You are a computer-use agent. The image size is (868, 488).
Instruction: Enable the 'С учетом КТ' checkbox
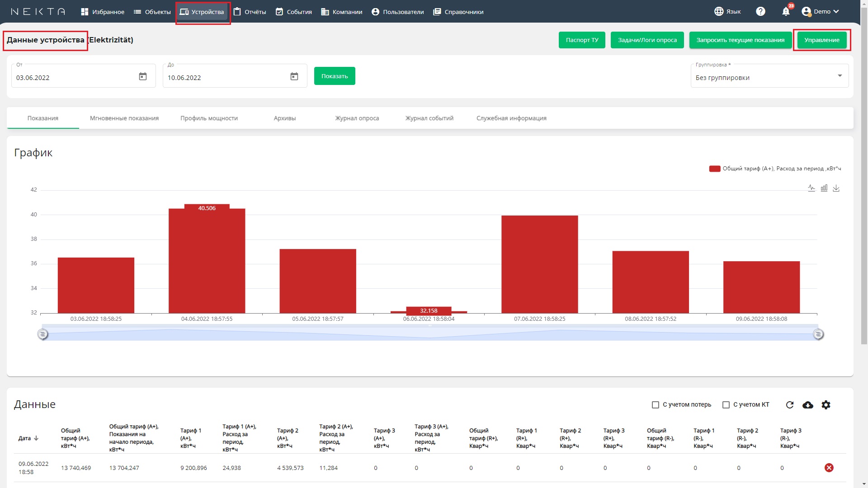pos(726,405)
